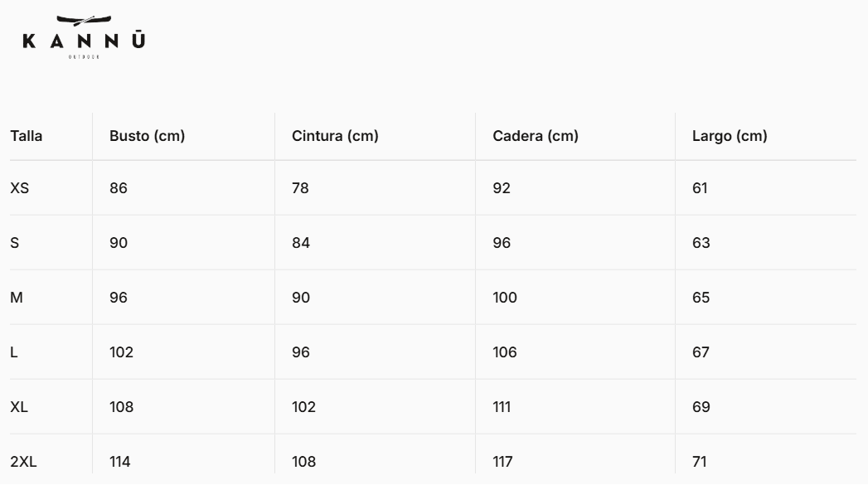Click the Busto (cm) column header
868x485 pixels.
click(x=147, y=136)
